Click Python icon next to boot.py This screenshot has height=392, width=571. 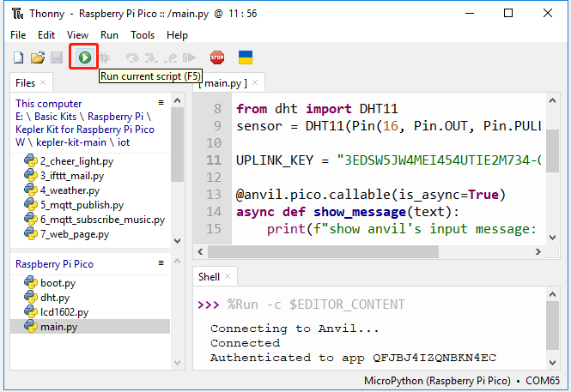pos(31,282)
